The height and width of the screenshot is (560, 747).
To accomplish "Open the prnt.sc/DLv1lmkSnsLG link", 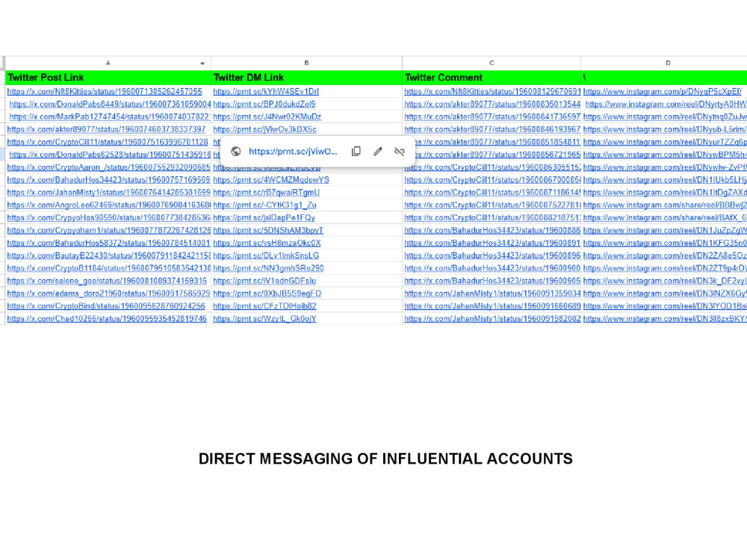I will coord(266,255).
